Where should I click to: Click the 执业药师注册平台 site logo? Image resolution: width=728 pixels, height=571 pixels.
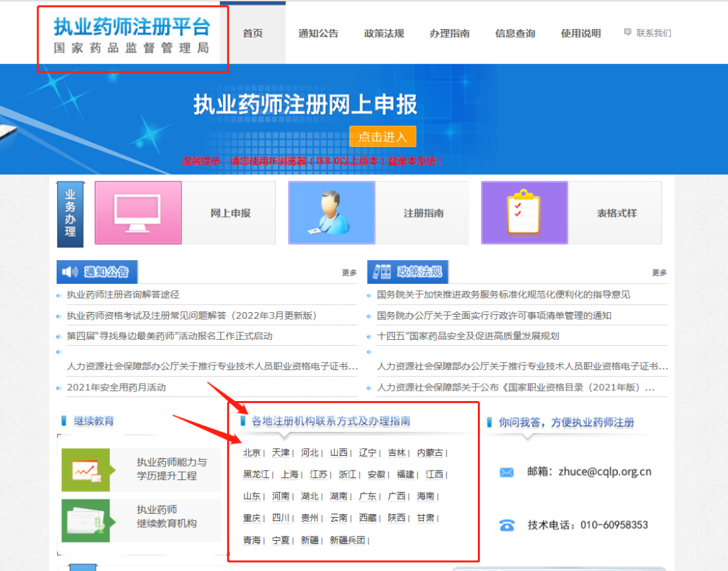[x=132, y=37]
